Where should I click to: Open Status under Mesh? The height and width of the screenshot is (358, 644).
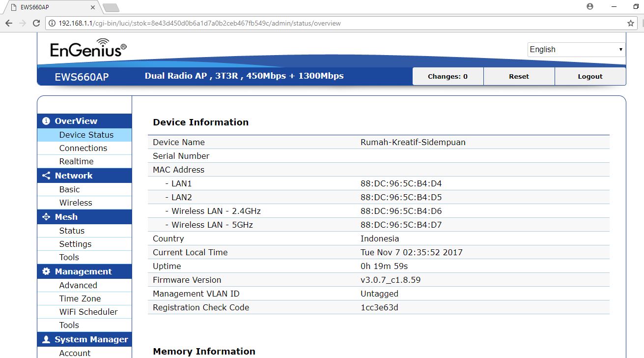click(84, 231)
